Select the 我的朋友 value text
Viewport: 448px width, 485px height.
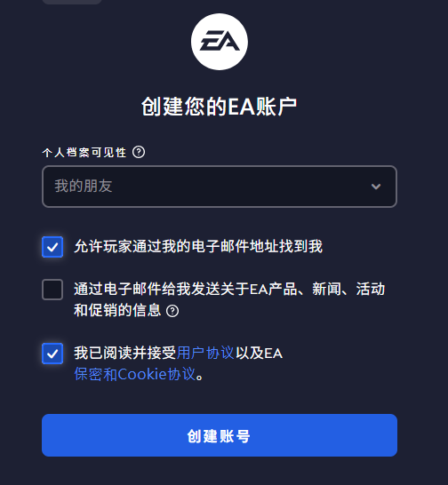[x=84, y=187]
